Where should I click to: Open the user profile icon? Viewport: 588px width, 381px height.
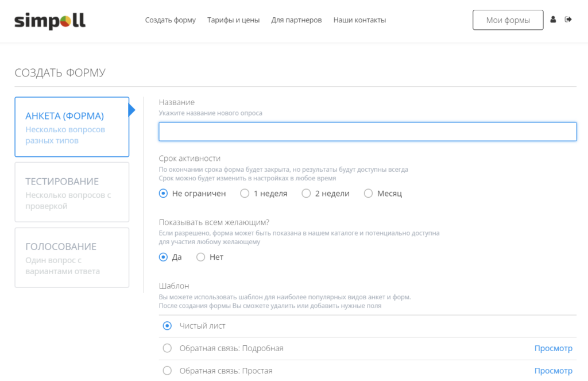(553, 20)
